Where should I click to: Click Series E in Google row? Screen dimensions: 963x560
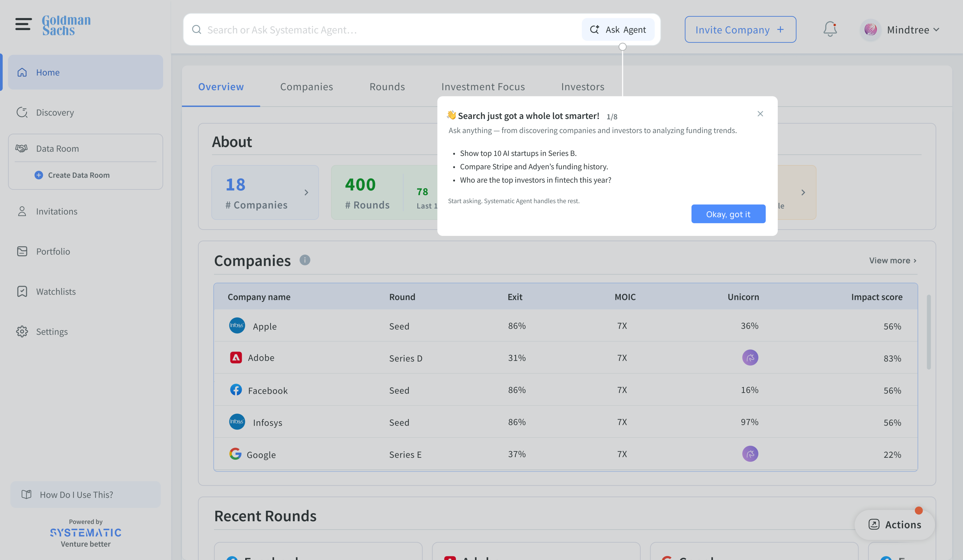405,454
